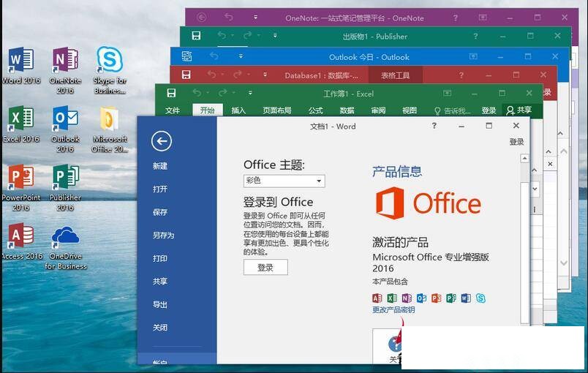The image size is (588, 373).
Task: Click the undo arrow in Outlook title bar
Action: pos(214,56)
